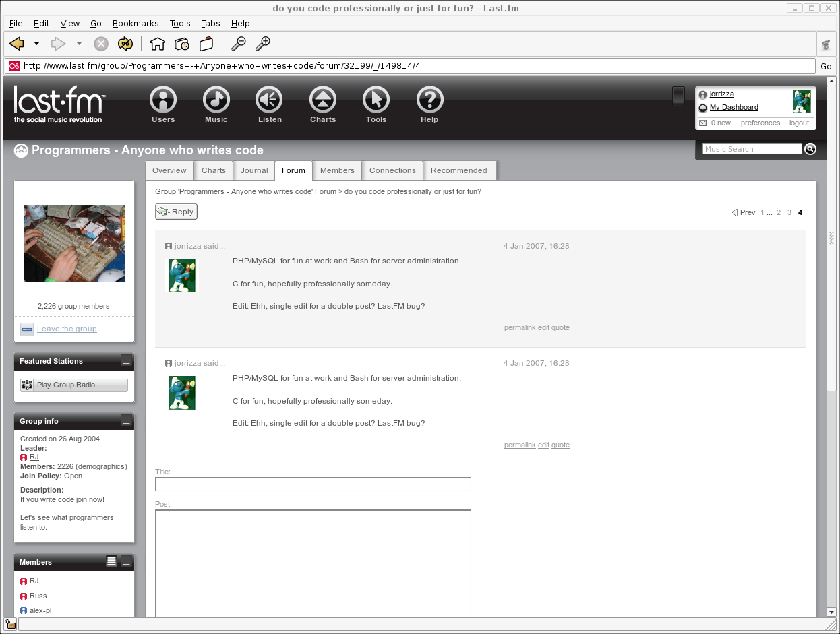Focus the Music Search field
840x634 pixels.
[752, 149]
